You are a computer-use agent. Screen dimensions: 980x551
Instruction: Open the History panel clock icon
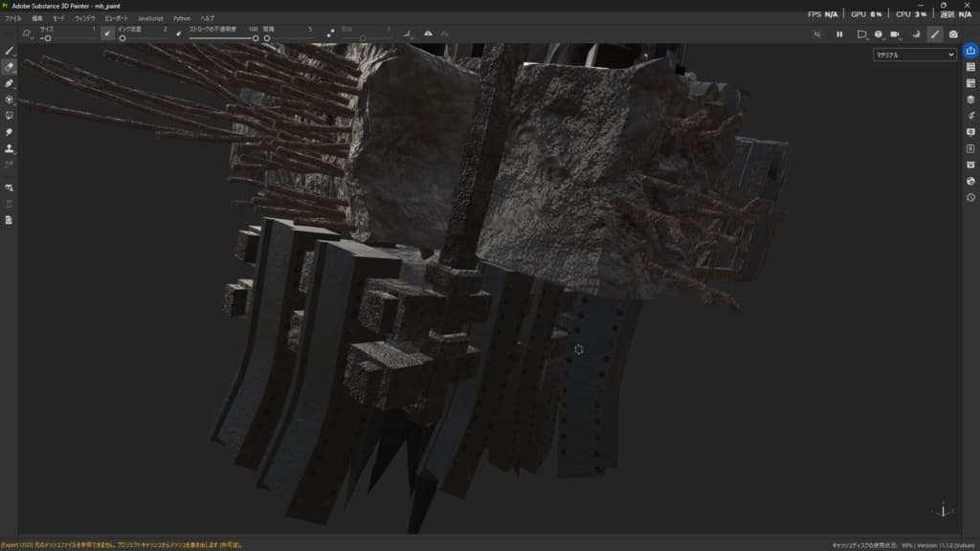970,197
